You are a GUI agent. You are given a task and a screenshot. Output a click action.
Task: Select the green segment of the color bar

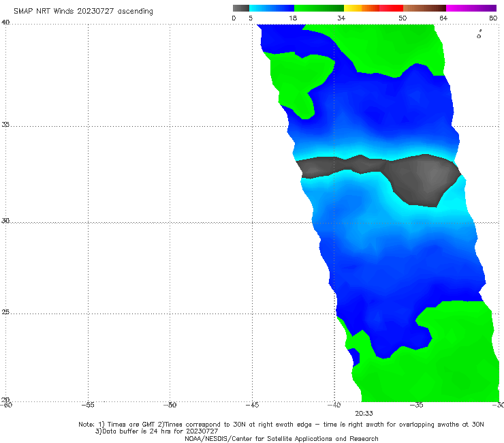click(319, 8)
